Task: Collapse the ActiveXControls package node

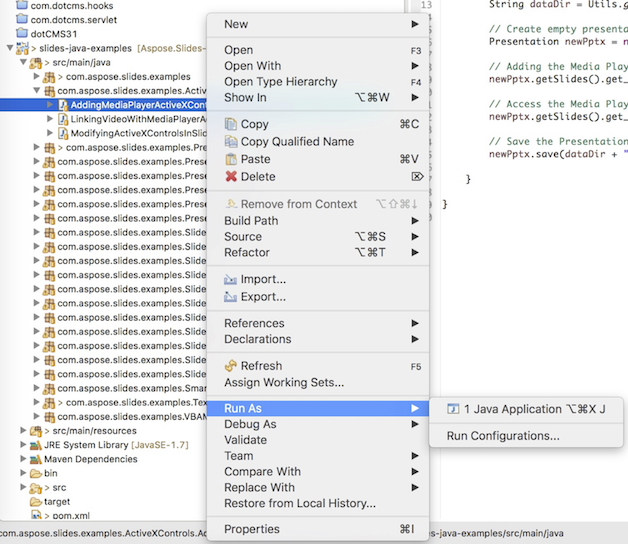Action: (37, 91)
